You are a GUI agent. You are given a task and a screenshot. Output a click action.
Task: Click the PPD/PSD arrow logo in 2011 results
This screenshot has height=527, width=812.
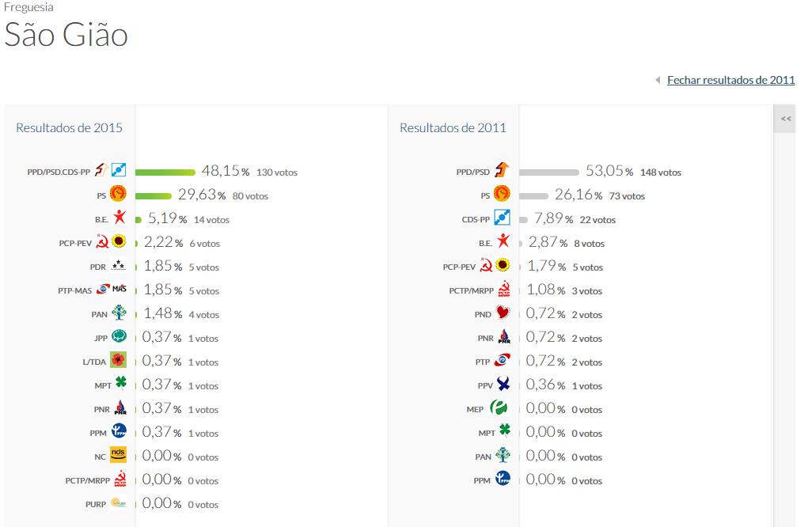tap(502, 170)
